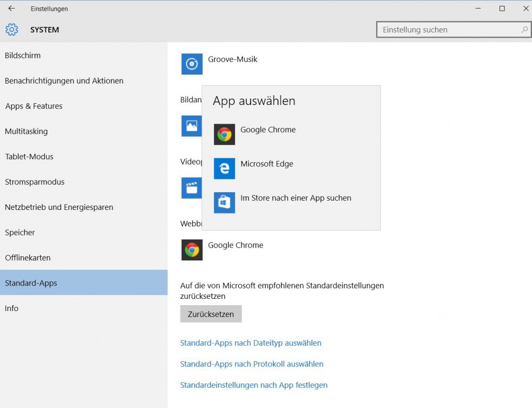Go to Apps & Features section
This screenshot has height=408, width=532.
34,106
